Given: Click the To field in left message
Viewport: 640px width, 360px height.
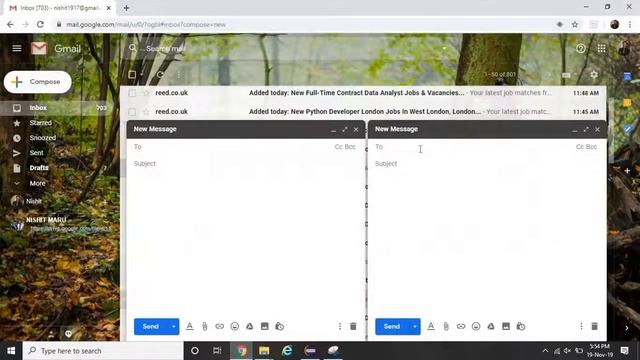Looking at the screenshot, I should (233, 147).
